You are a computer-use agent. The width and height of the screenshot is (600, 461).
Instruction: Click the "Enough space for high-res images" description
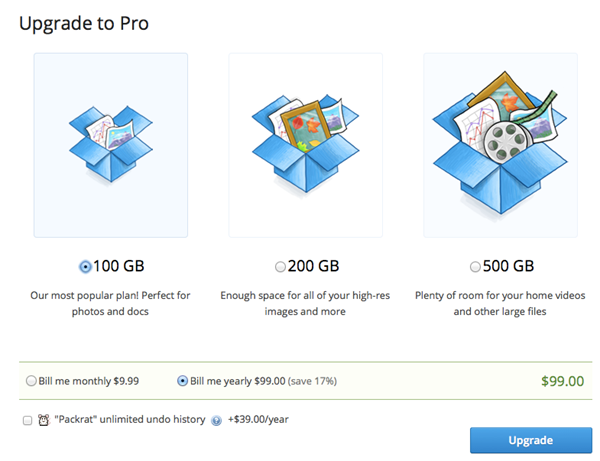click(x=305, y=303)
